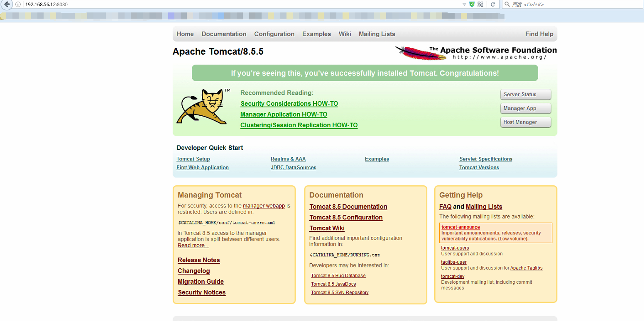Open the Home navigation item
Viewport: 644px width, 321px height.
click(x=185, y=34)
